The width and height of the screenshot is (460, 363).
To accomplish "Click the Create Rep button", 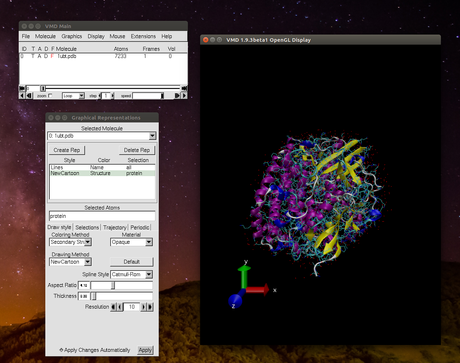I will tap(67, 150).
